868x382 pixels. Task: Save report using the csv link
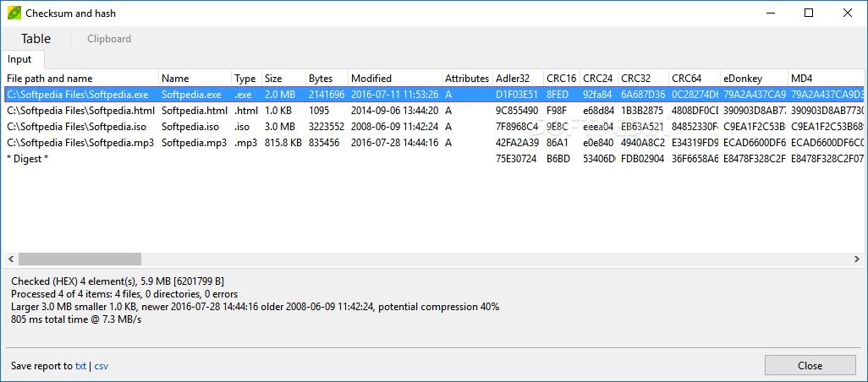point(101,366)
